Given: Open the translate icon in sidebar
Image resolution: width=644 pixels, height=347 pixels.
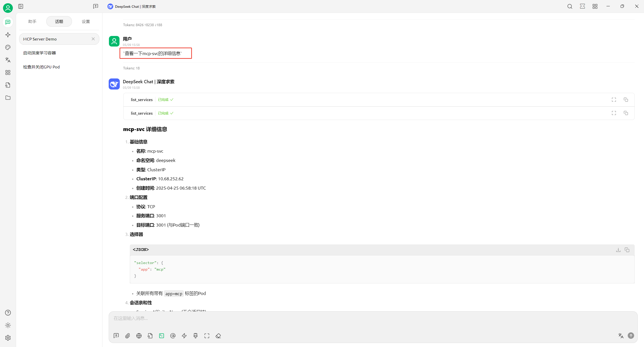Looking at the screenshot, I should coord(8,60).
